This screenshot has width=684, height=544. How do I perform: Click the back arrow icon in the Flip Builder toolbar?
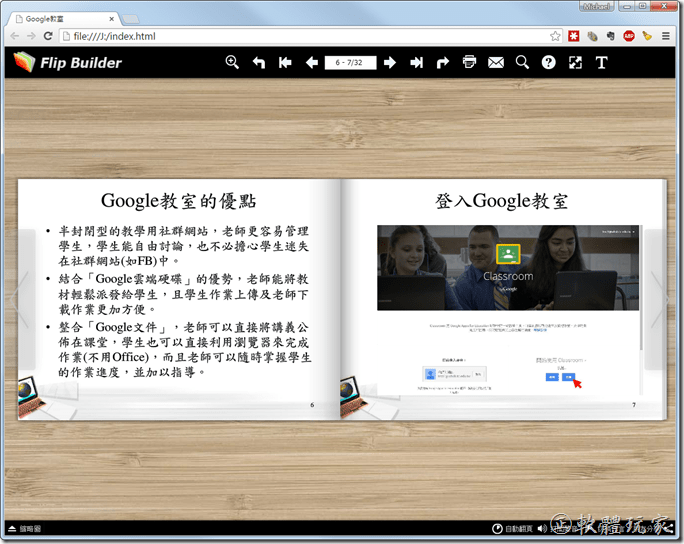[x=259, y=62]
